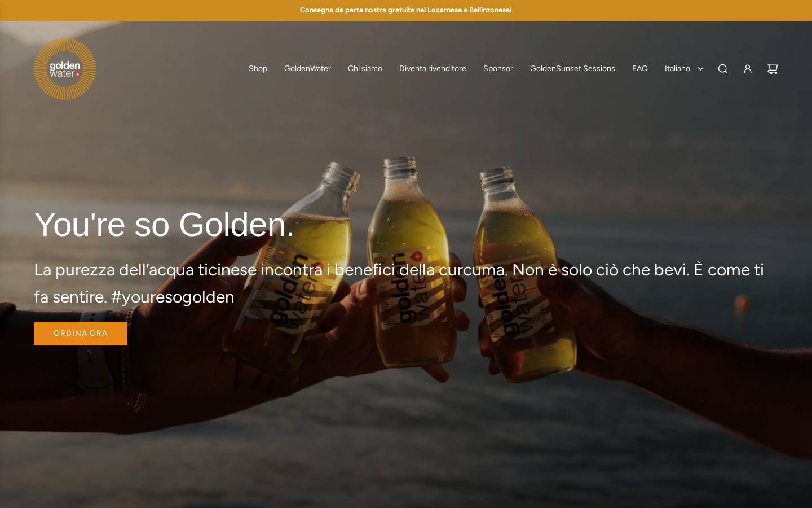812x508 pixels.
Task: Open the GoldenWater menu item
Action: click(307, 69)
